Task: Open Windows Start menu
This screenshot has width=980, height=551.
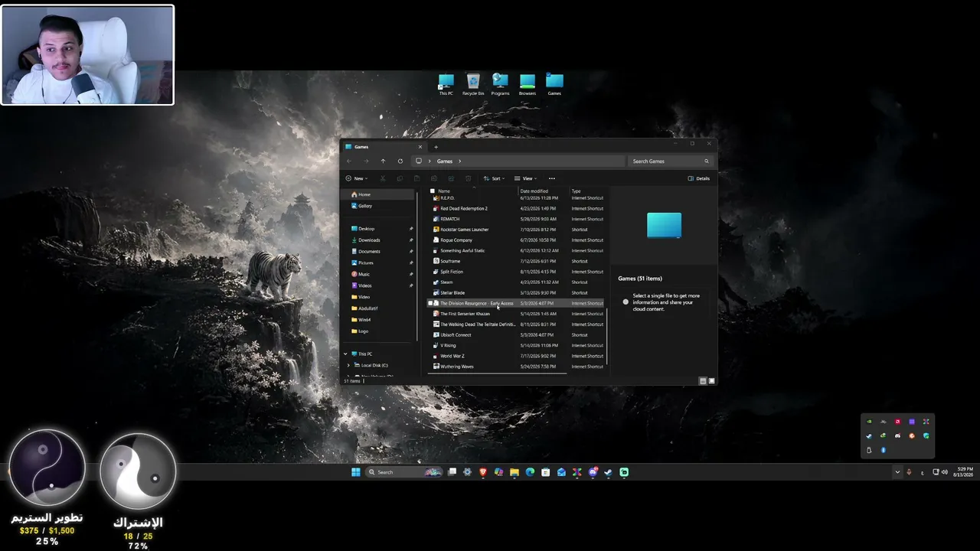Action: pyautogui.click(x=356, y=472)
